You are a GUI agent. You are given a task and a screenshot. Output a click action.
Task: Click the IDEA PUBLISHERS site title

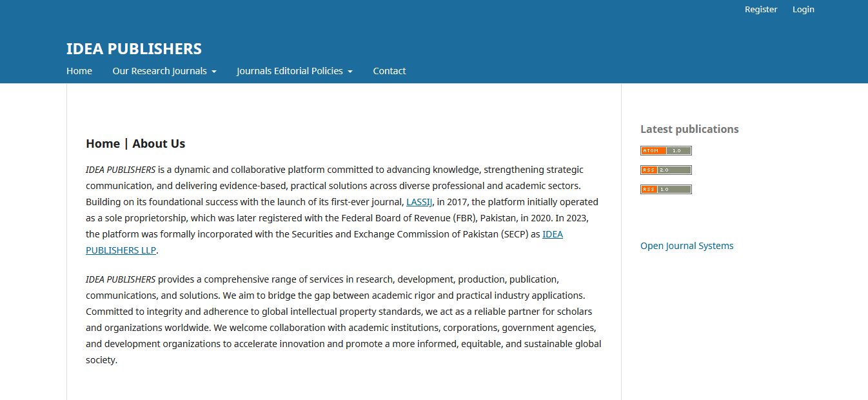tap(134, 49)
